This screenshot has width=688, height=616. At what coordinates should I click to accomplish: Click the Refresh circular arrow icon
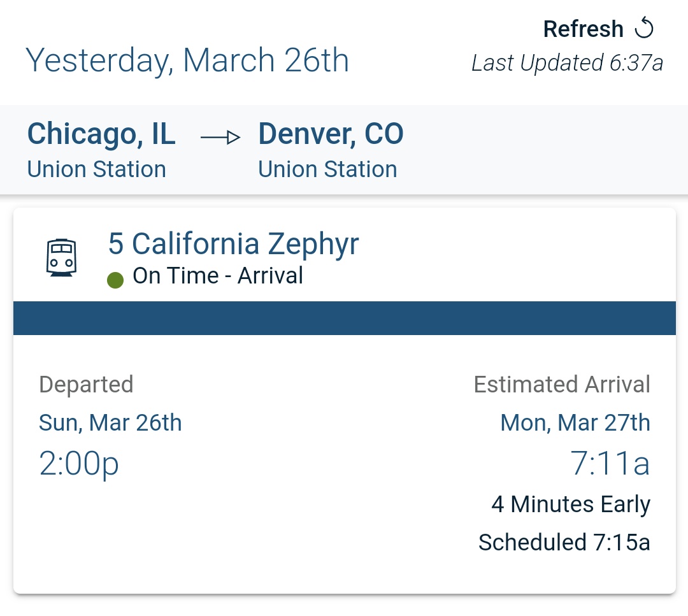pyautogui.click(x=643, y=27)
